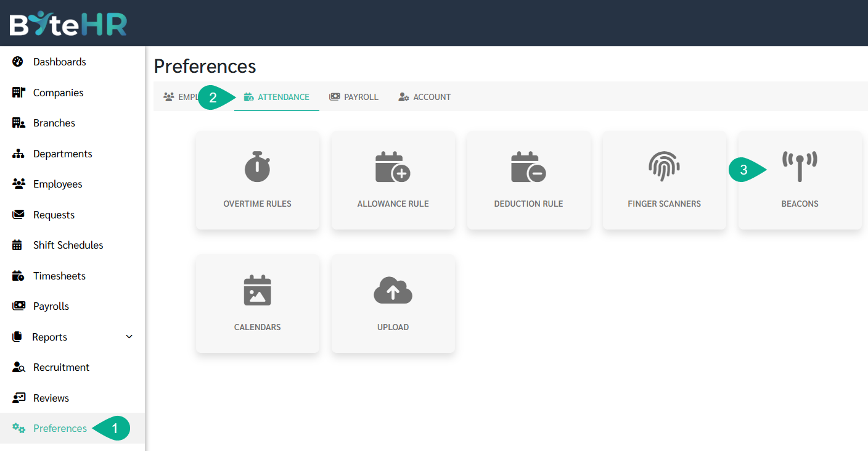Click the Shift Schedules calendar icon
The height and width of the screenshot is (451, 868).
[17, 245]
